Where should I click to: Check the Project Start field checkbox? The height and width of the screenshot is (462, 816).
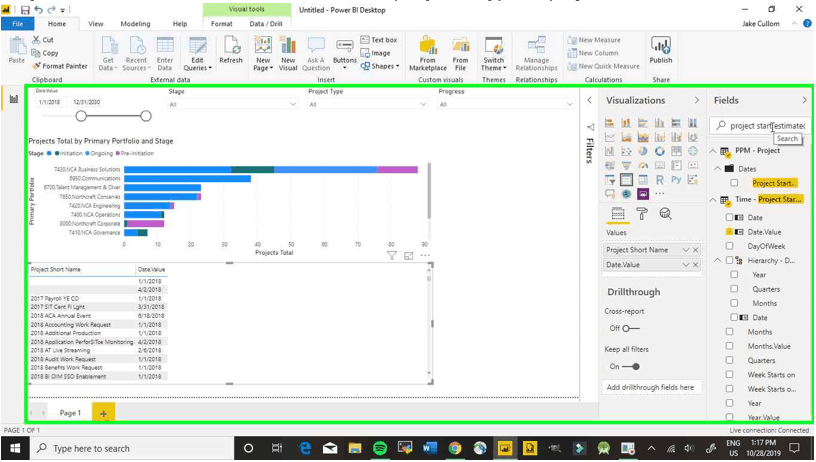734,183
